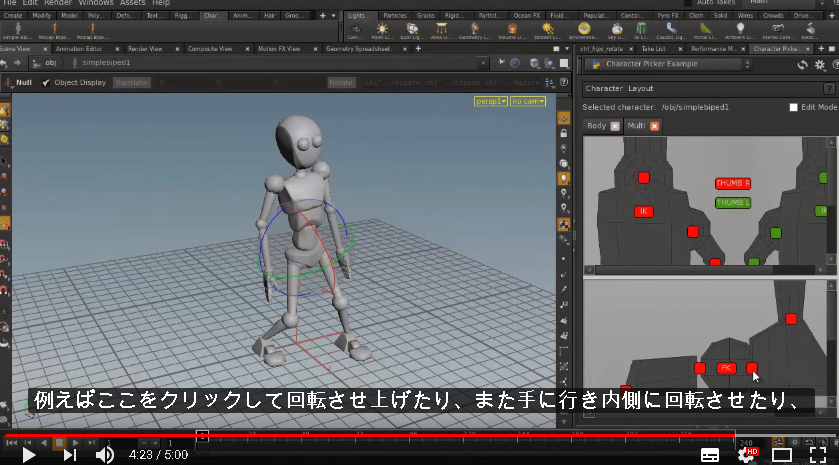
Task: Switch to the Animation Editor tab
Action: pyautogui.click(x=79, y=49)
